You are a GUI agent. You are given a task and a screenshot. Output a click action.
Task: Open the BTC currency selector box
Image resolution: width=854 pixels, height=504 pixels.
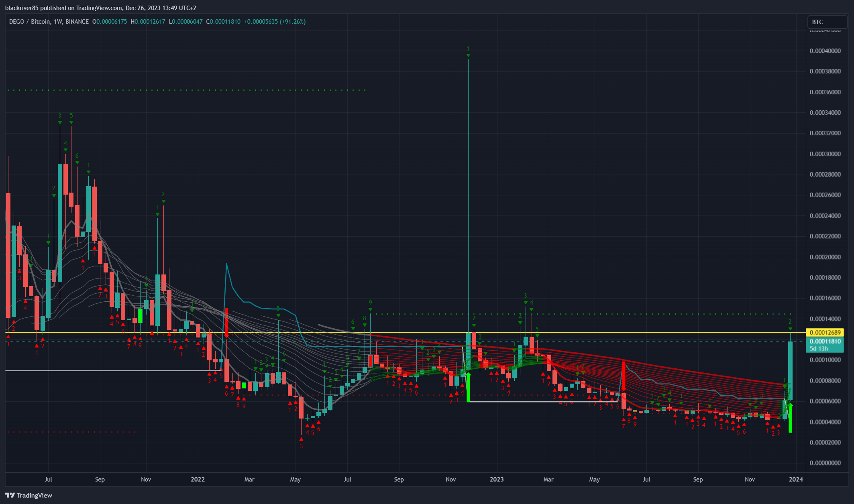(x=827, y=22)
